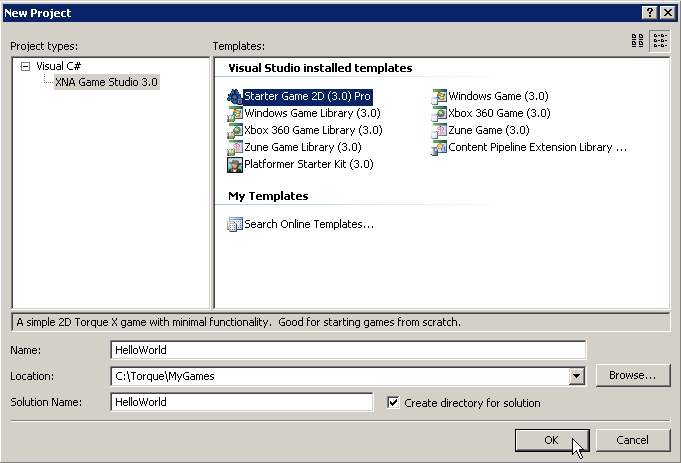Close the New Project dialog

668,13
